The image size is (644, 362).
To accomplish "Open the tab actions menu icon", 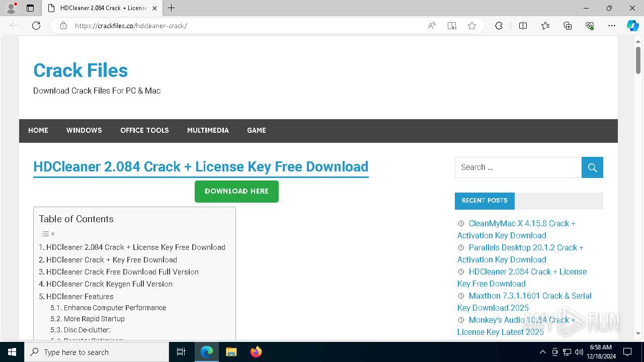I will 30,8.
